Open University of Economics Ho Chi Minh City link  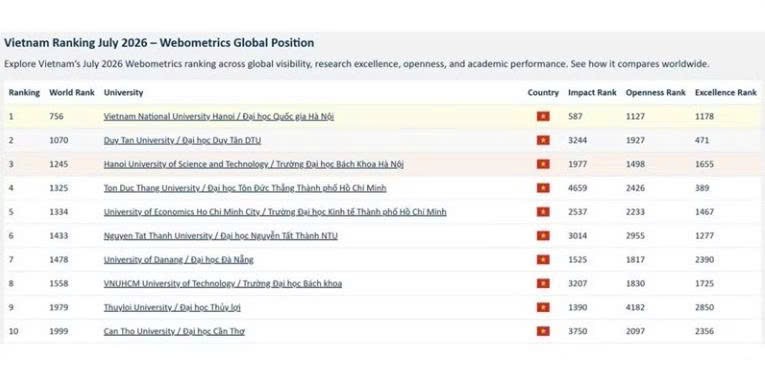tap(275, 212)
